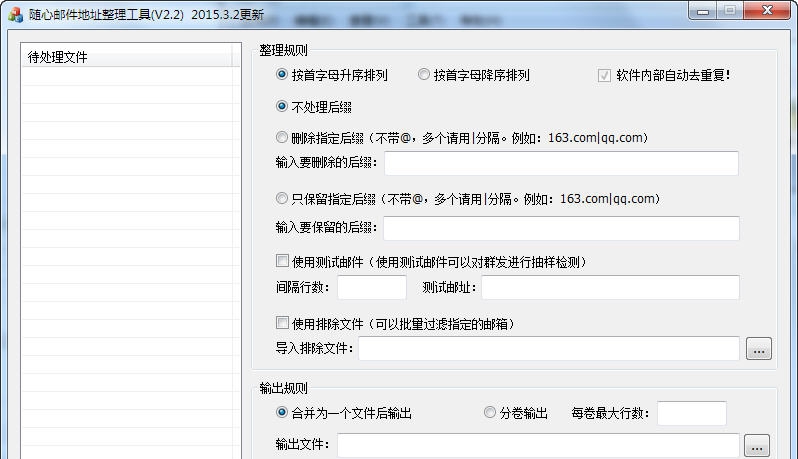This screenshot has height=459, width=798.
Task: Close the 随心邮件地址整理工具 window
Action: tap(767, 11)
